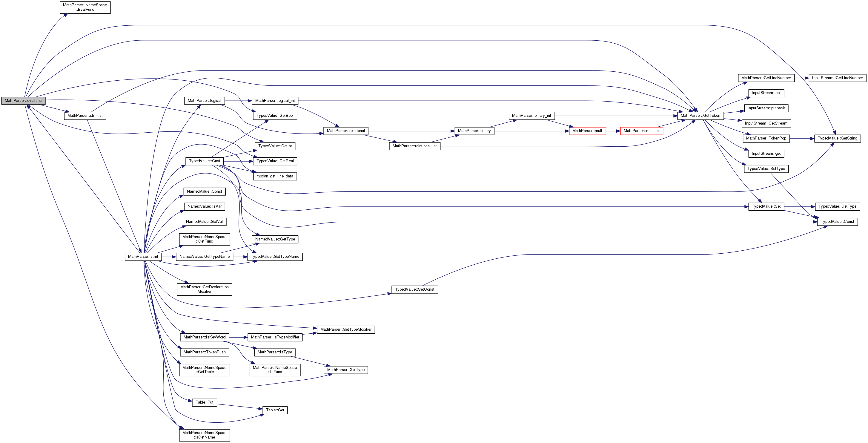
Task: Select the MathParser::stmtlist node
Action: pos(85,116)
